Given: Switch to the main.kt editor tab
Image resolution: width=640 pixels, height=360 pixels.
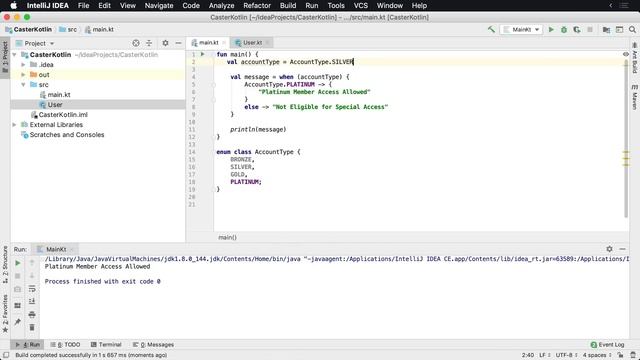Looking at the screenshot, I should pos(208,42).
